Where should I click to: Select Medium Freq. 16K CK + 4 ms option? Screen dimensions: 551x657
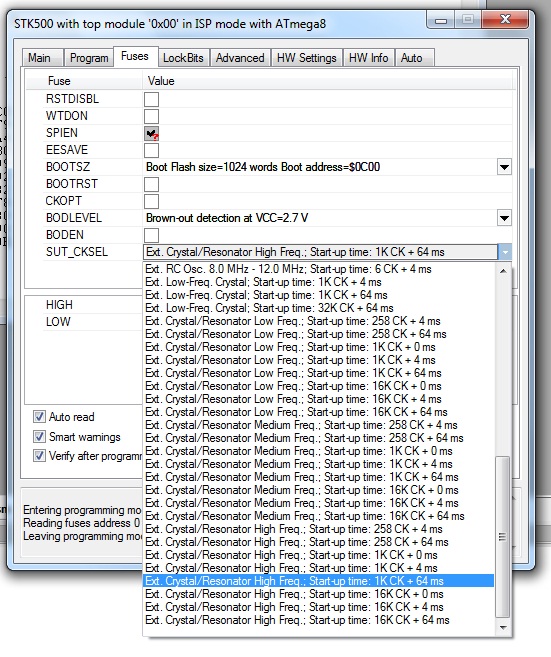pyautogui.click(x=318, y=503)
